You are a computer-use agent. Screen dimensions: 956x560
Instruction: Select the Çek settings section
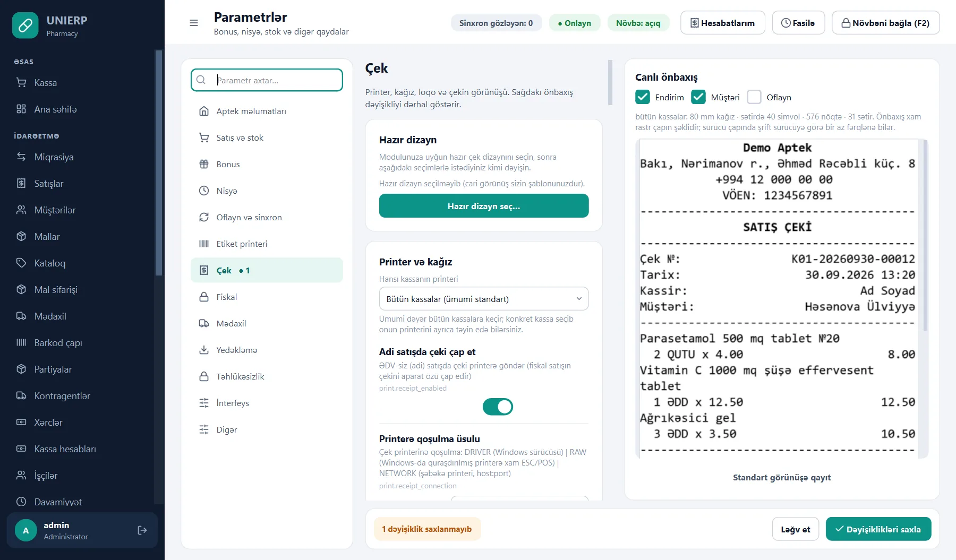(267, 271)
